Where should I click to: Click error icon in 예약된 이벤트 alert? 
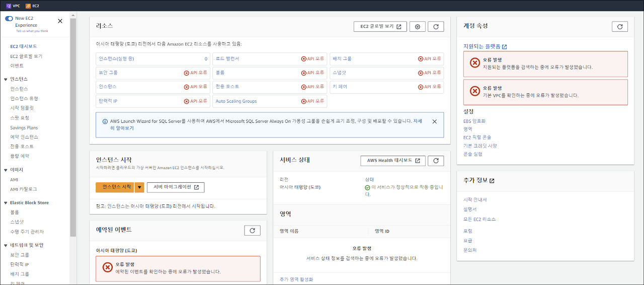click(x=108, y=267)
